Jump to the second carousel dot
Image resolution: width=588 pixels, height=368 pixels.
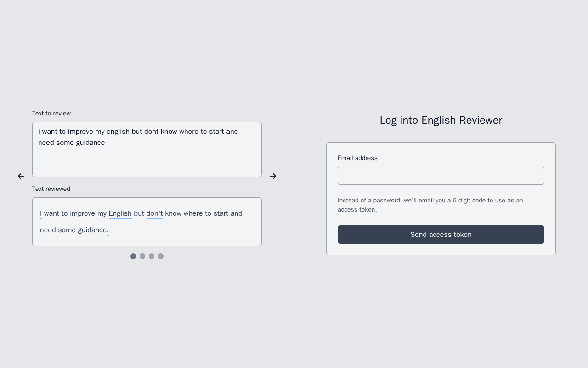point(142,256)
